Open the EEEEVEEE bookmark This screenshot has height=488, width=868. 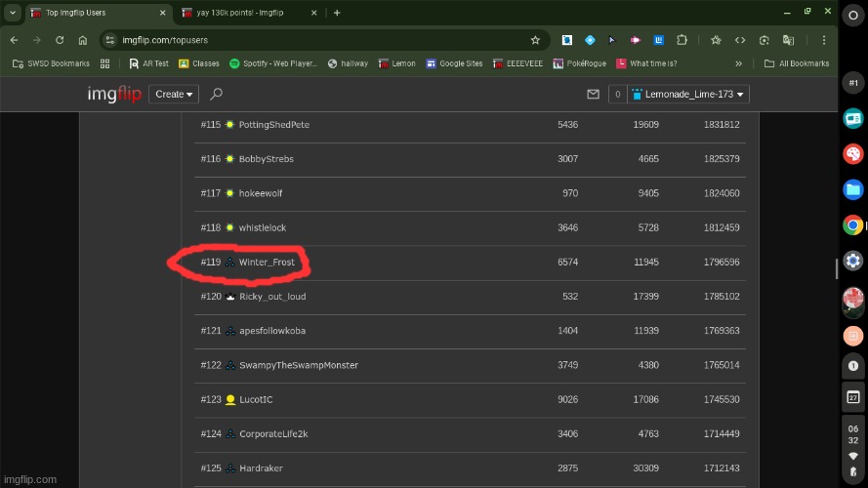coord(517,63)
